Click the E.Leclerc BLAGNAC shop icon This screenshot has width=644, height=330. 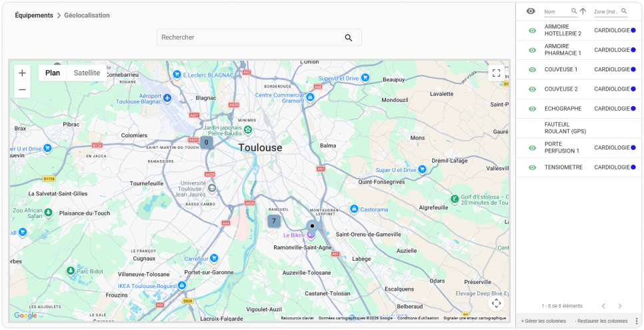coord(177,75)
